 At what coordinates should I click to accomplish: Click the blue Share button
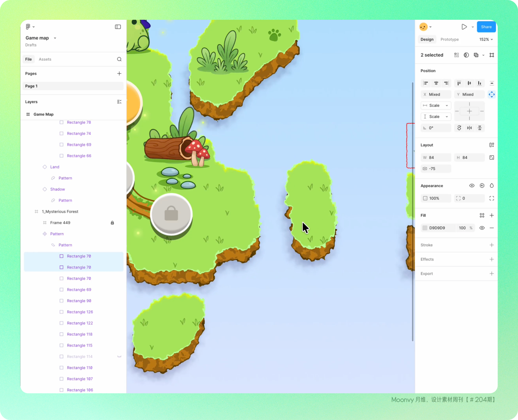486,27
